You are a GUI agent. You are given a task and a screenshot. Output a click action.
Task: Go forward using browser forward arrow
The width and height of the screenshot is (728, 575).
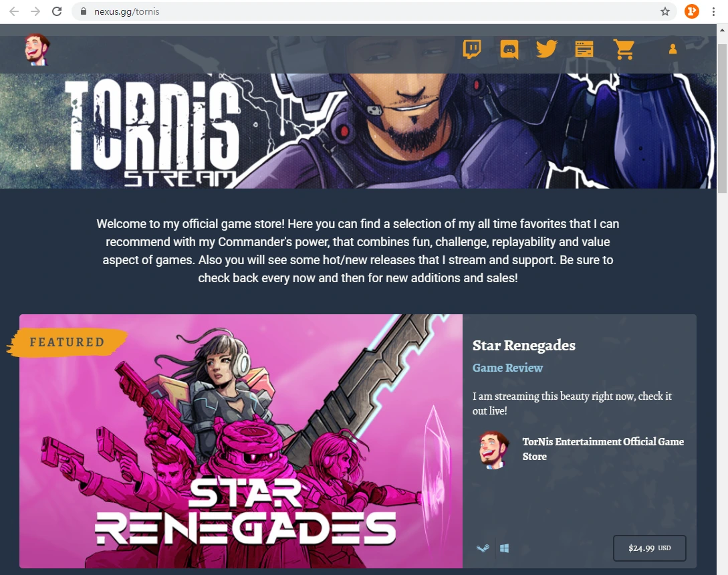coord(35,11)
